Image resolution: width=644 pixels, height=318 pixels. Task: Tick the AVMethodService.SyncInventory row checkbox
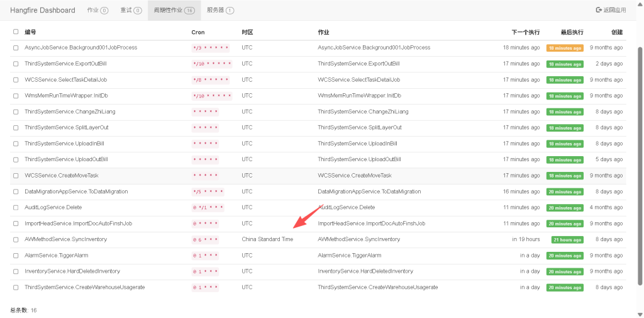click(16, 239)
